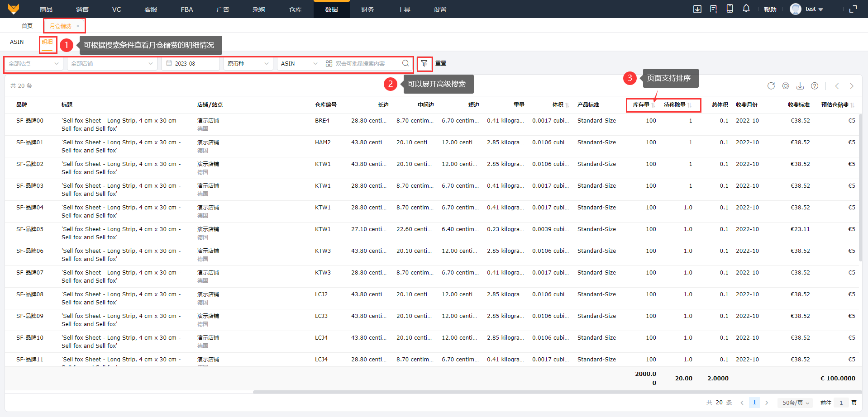The image size is (868, 417).
Task: Click the help question mark icon
Action: pyautogui.click(x=815, y=86)
